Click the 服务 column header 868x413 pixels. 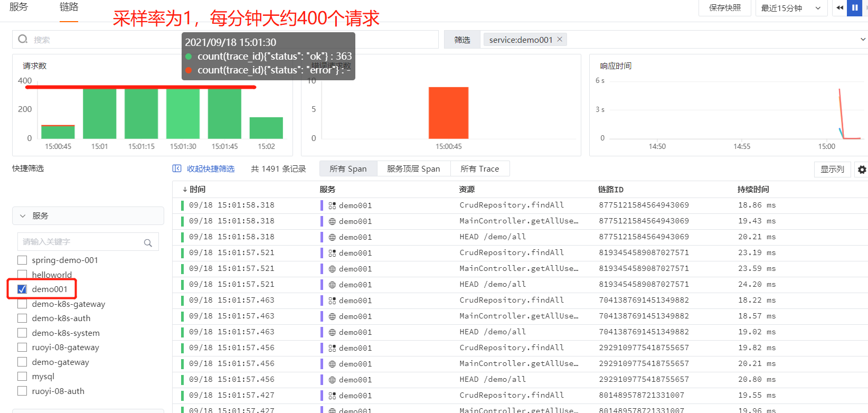click(x=327, y=189)
